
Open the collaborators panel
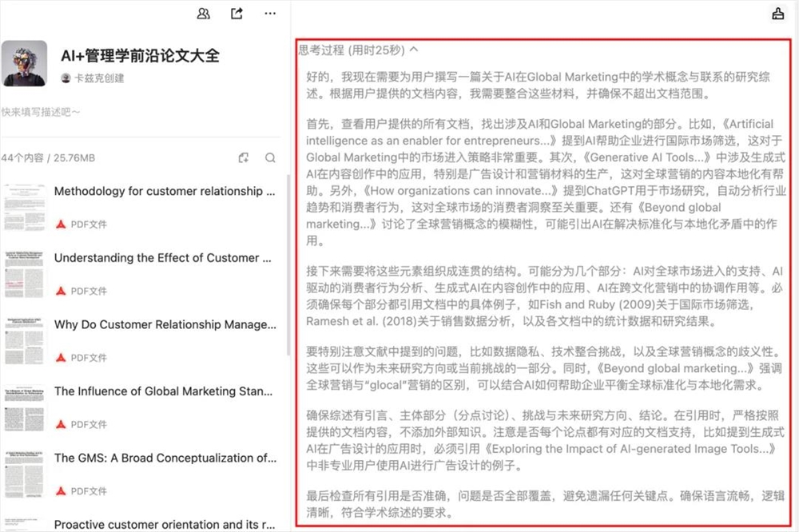pos(203,14)
